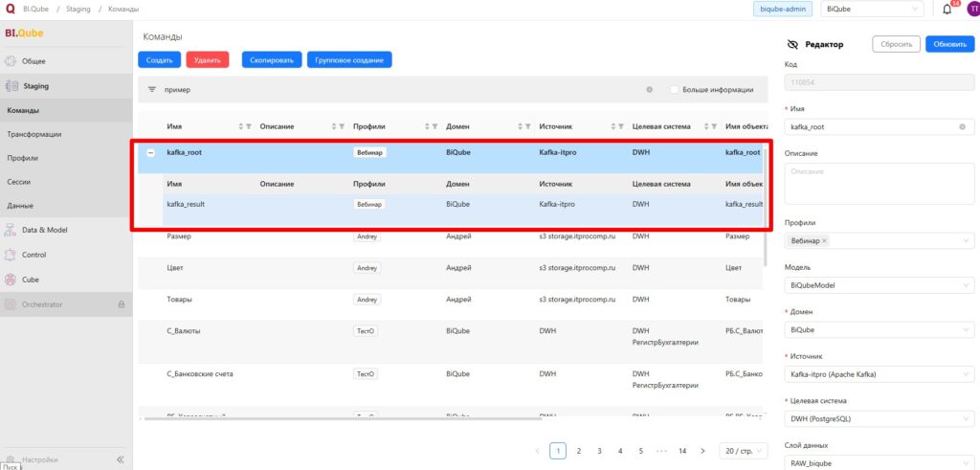Viewport: 980px width, 470px height.
Task: Click the Настройки gear icon
Action: coord(11,459)
